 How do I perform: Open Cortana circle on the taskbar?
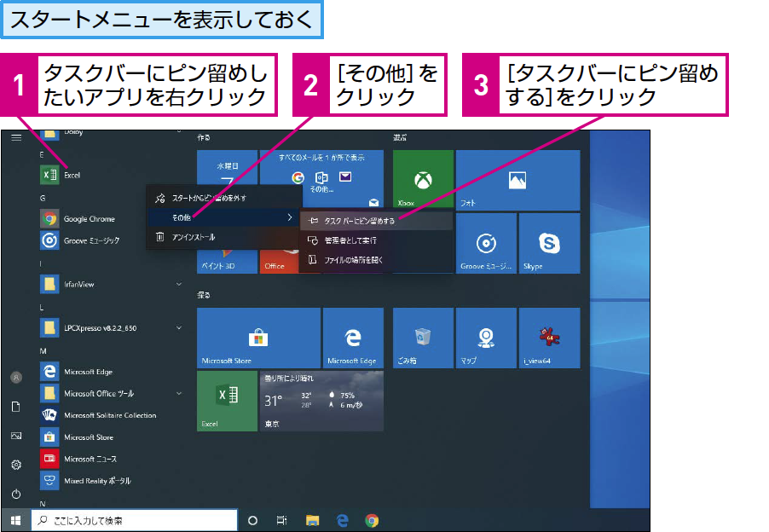252,520
